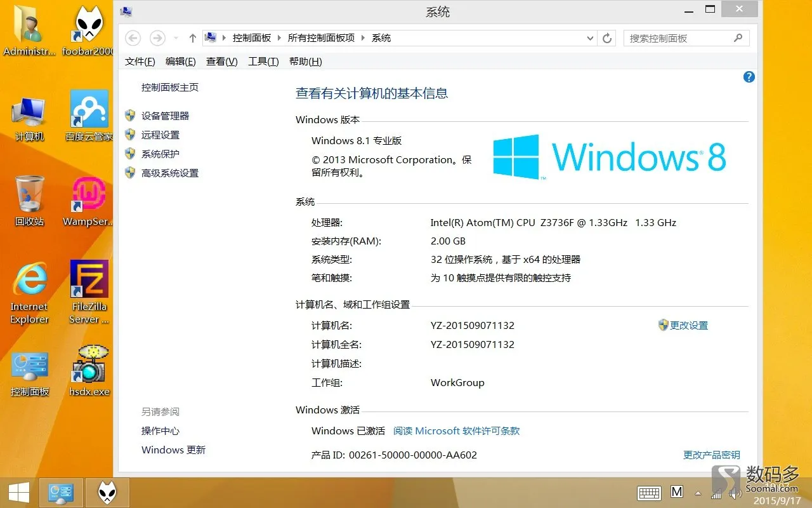Viewport: 812px width, 508px height.
Task: Open the 帮助(H) menu
Action: (306, 62)
